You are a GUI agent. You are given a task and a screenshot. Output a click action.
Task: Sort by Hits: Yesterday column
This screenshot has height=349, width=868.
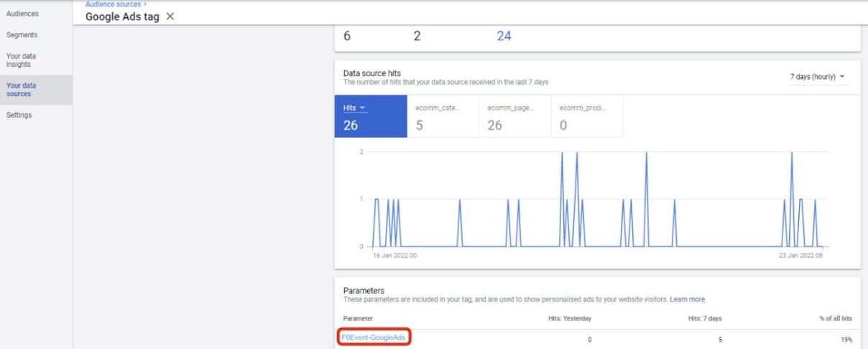[569, 318]
